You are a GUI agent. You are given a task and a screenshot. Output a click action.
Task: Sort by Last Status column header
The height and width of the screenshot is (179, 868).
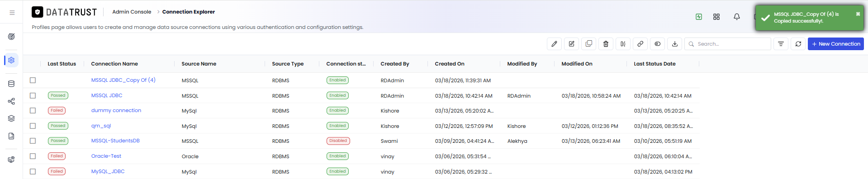point(62,64)
